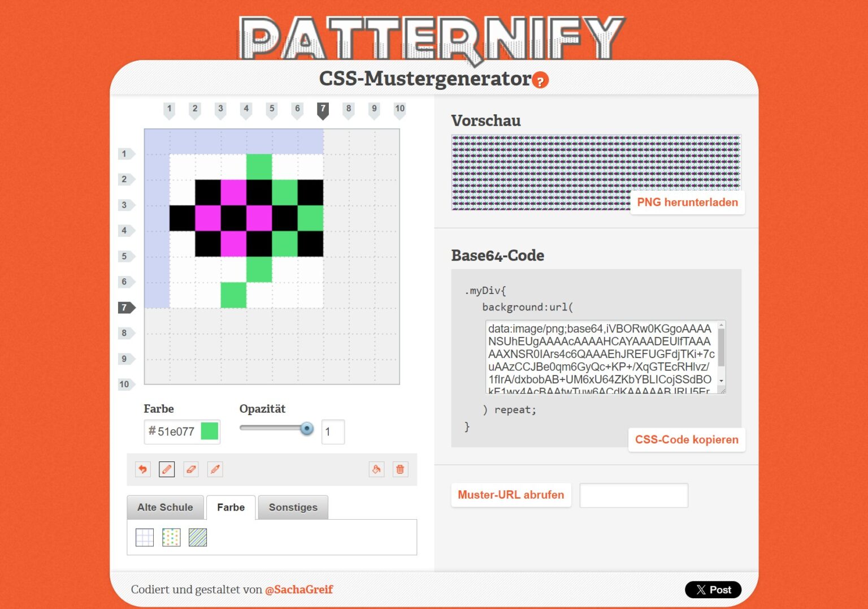Set grid width with column marker 10
This screenshot has height=609, width=868.
400,110
